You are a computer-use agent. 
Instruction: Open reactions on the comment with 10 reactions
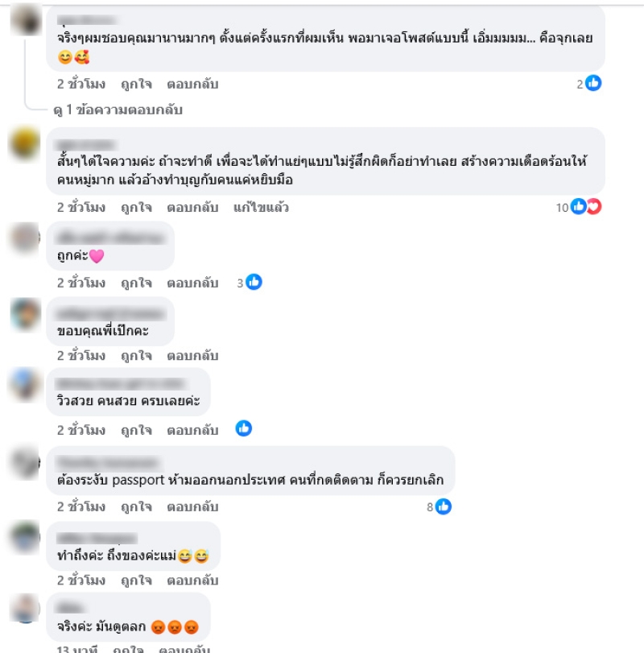pyautogui.click(x=579, y=207)
